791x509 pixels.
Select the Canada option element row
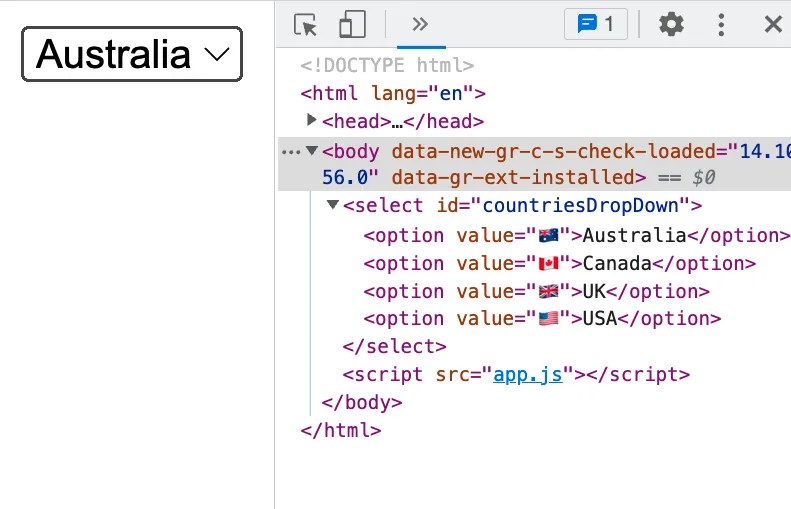coord(559,264)
